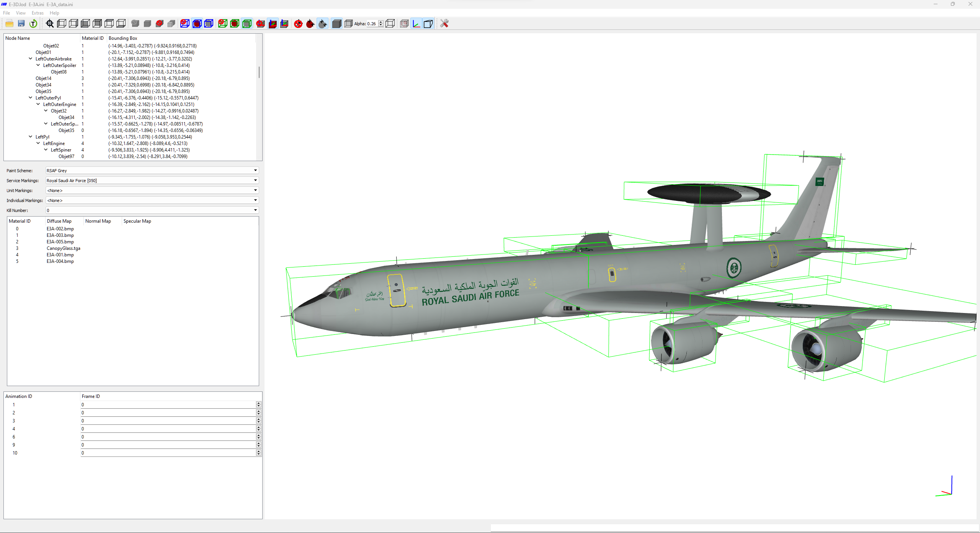Click the Alpha value spinner arrows
Image resolution: width=980 pixels, height=533 pixels.
(381, 24)
